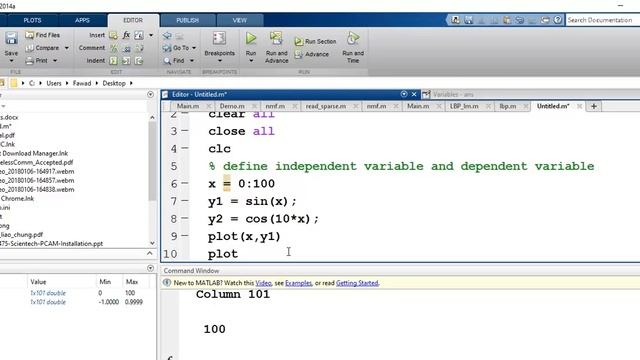Click the Save icon in quick access bar

tap(468, 20)
